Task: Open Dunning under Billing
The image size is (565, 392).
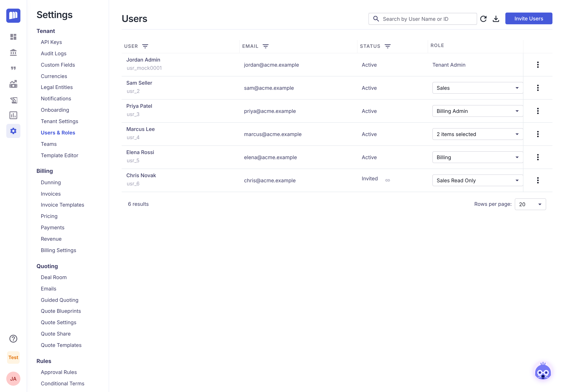Action: pyautogui.click(x=51, y=182)
